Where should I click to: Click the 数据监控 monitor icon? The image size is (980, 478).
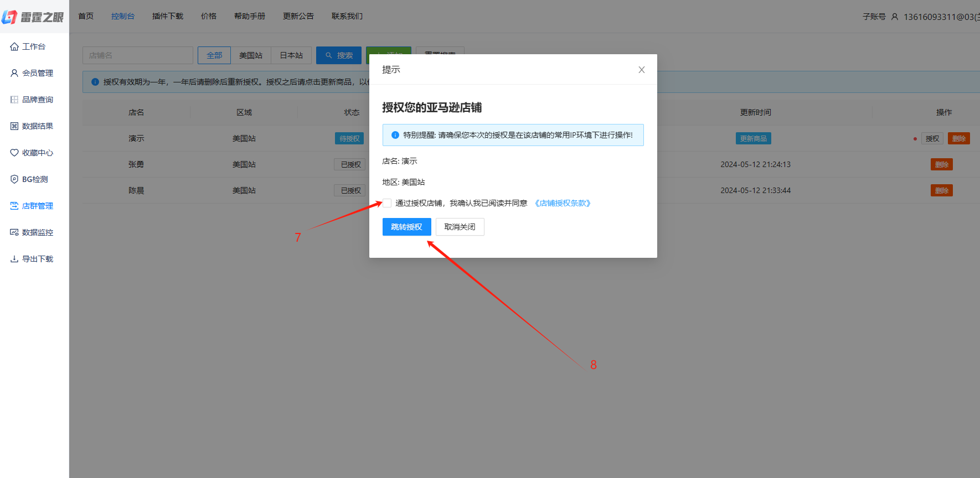click(14, 232)
